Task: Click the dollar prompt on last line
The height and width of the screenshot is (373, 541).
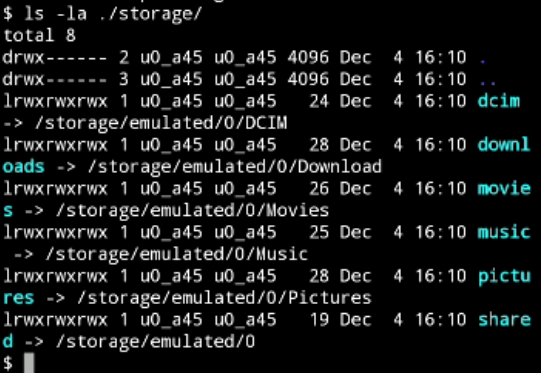Action: pyautogui.click(x=8, y=363)
